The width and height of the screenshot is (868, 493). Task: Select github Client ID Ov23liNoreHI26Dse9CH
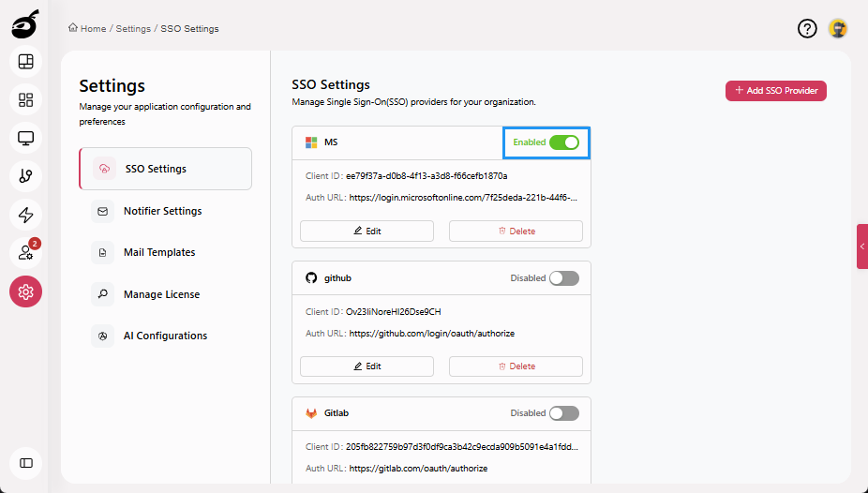click(x=394, y=311)
